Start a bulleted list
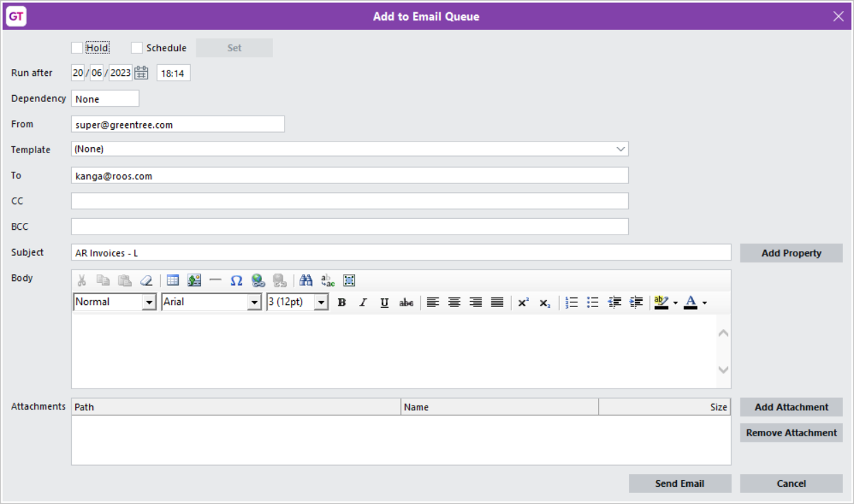Screen dimensions: 854x504 [x=593, y=302]
